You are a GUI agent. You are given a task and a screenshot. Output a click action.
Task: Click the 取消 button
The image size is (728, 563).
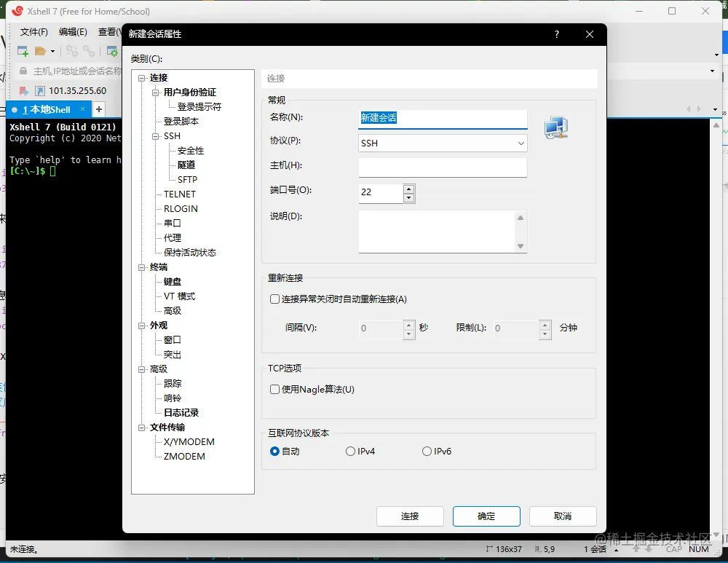pos(563,516)
